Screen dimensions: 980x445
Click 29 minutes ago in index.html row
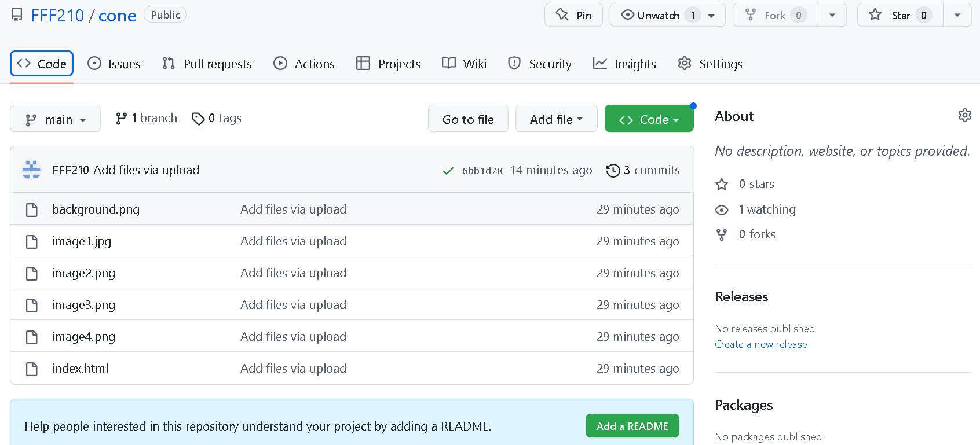[638, 369]
